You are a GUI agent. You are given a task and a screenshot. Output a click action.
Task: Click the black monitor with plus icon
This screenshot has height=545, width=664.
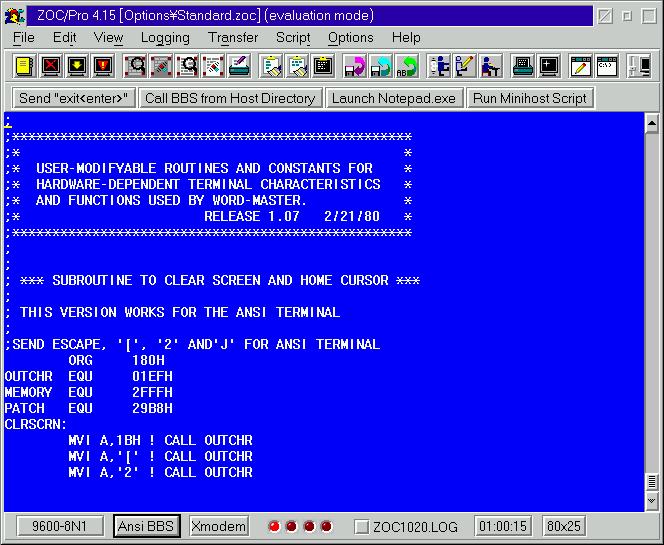coord(548,66)
